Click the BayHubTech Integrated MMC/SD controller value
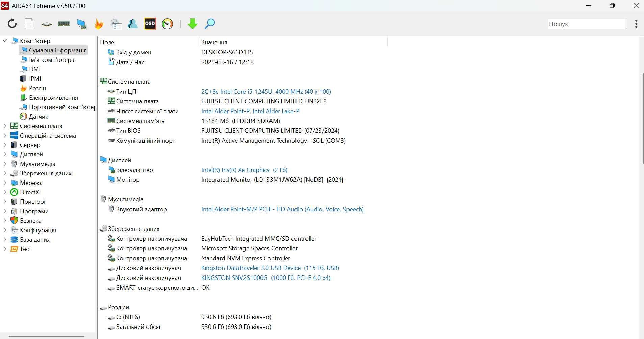Viewport: 644px width, 339px height. (x=259, y=238)
